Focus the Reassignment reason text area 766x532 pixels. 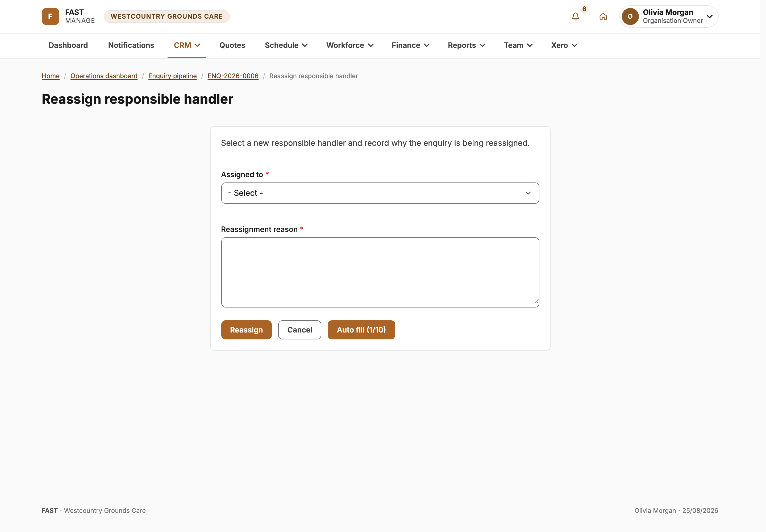[x=380, y=272]
